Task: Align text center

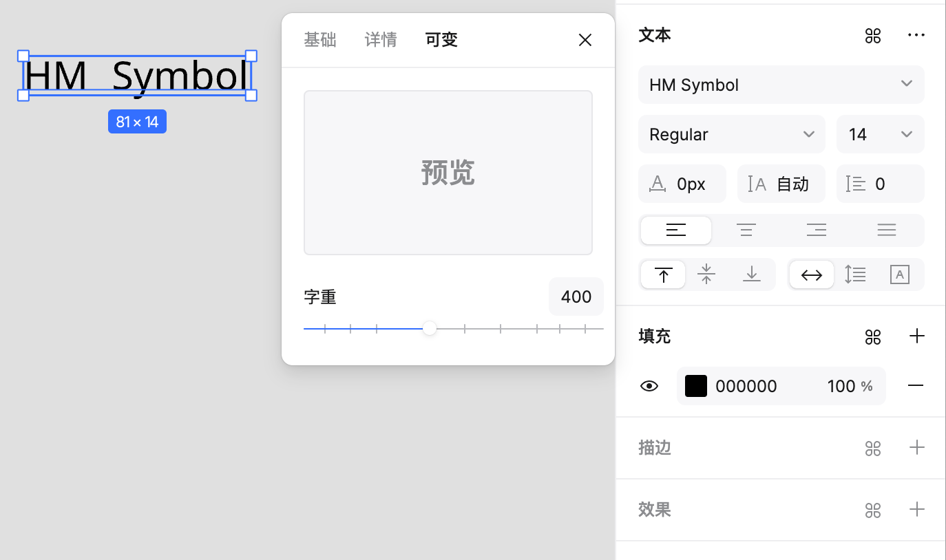Action: [746, 230]
